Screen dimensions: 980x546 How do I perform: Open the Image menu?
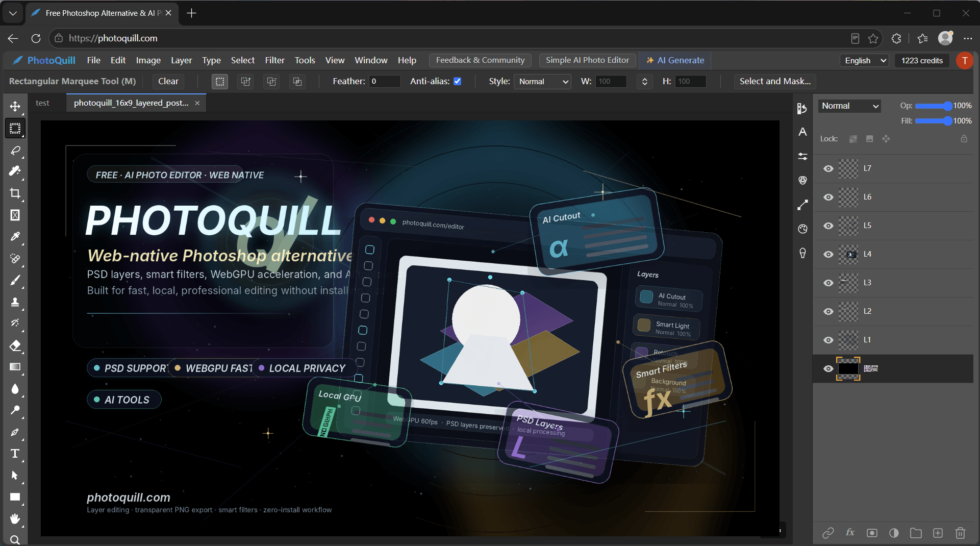tap(148, 60)
